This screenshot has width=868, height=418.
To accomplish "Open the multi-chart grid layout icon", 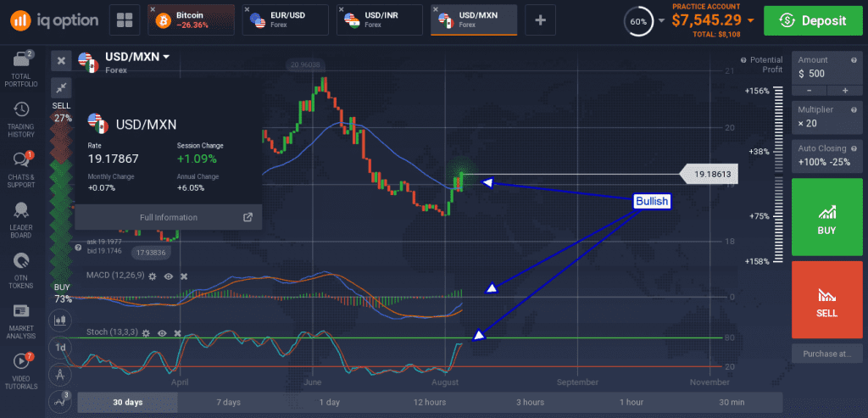I will point(125,20).
